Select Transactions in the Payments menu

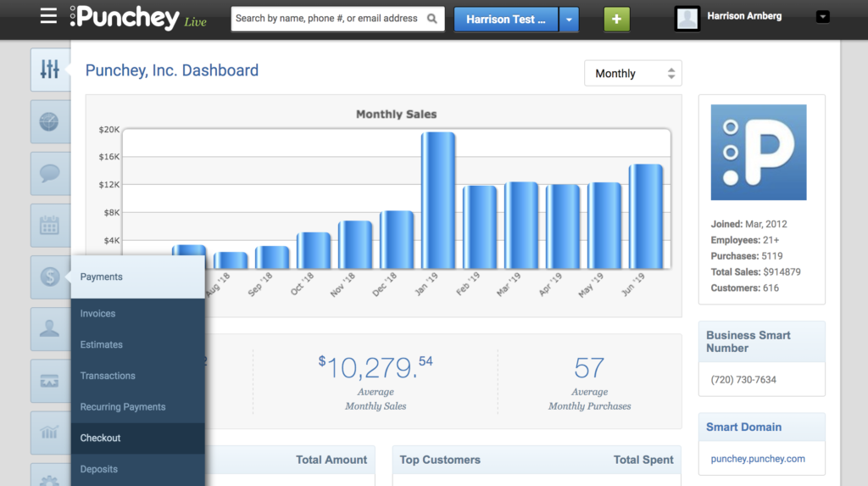pyautogui.click(x=138, y=376)
